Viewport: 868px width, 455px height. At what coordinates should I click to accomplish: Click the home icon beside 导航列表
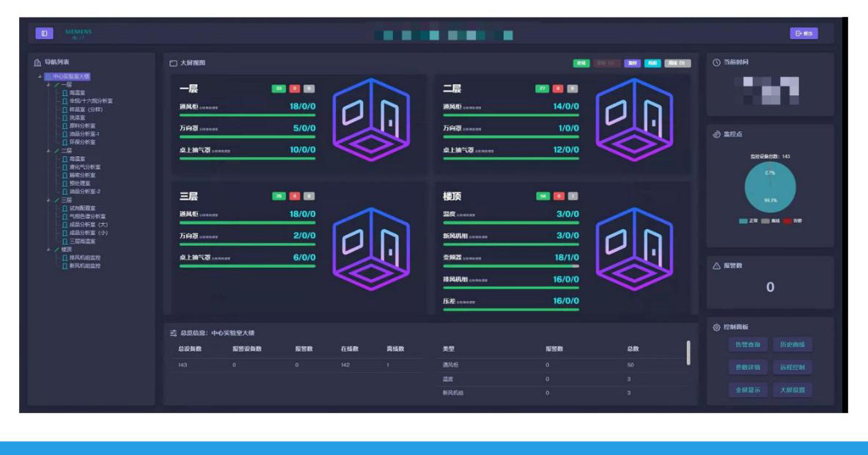(x=38, y=62)
